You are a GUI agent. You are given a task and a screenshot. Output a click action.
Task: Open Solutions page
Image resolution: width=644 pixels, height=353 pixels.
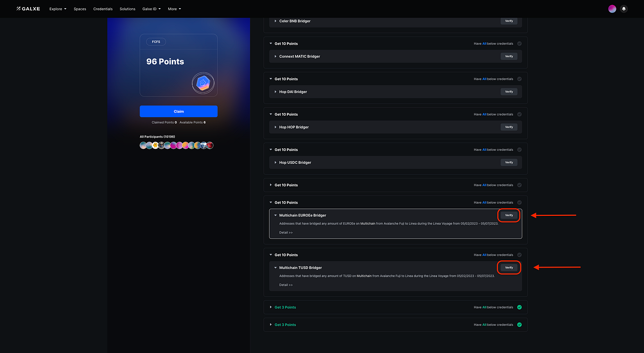pyautogui.click(x=127, y=9)
